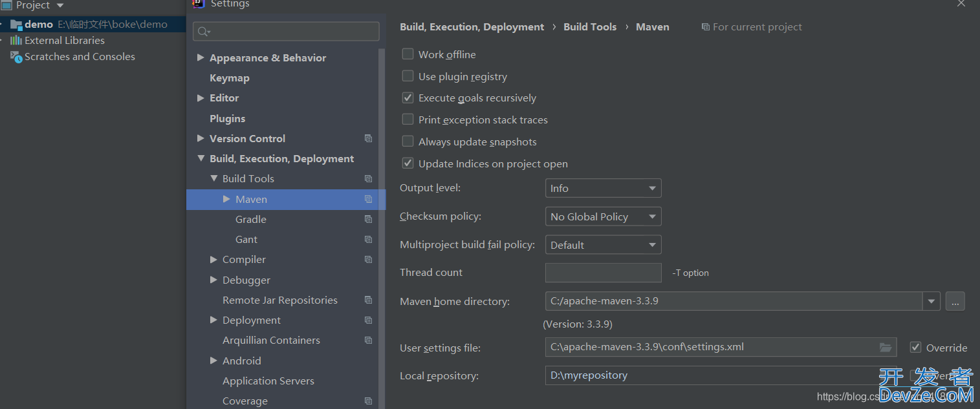The image size is (980, 409).
Task: Enable Print exception stack traces
Action: click(x=408, y=120)
